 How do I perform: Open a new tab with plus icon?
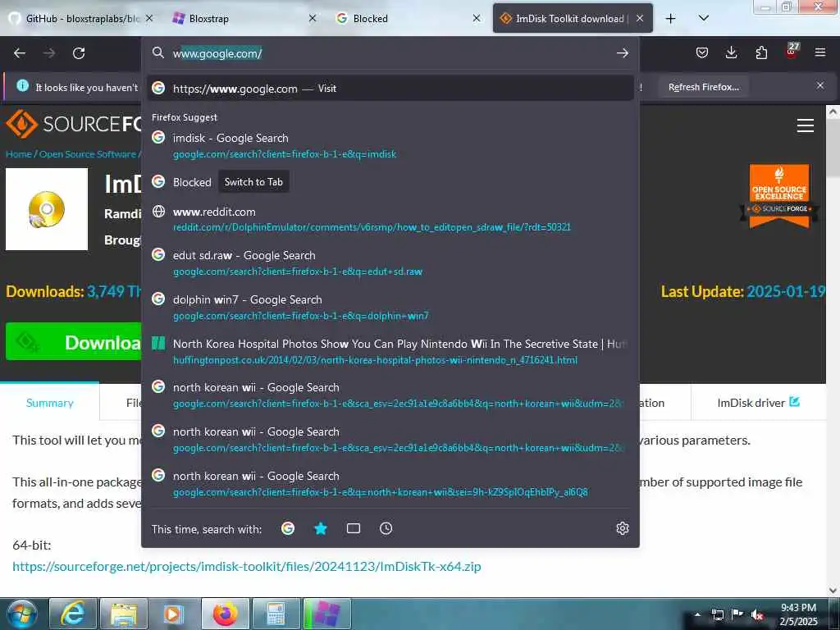(x=670, y=19)
